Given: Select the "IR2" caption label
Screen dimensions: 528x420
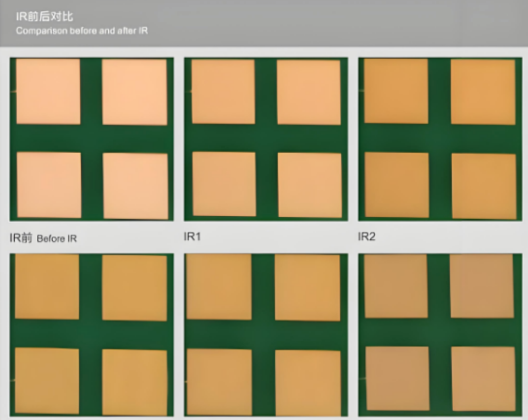Looking at the screenshot, I should point(366,237).
